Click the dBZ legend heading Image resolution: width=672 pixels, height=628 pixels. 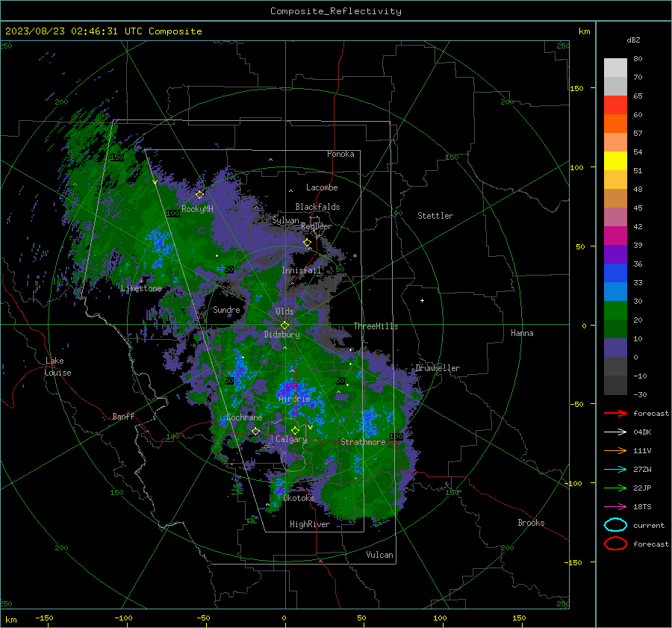[633, 40]
